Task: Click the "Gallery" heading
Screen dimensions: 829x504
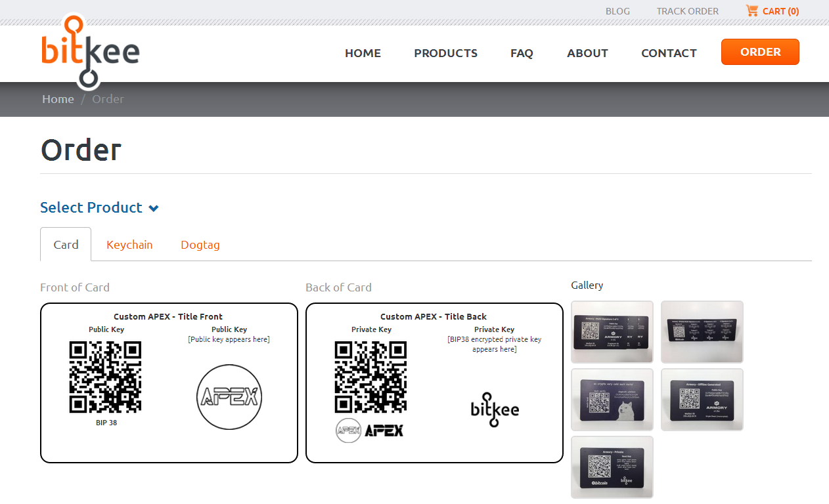Action: pyautogui.click(x=587, y=285)
